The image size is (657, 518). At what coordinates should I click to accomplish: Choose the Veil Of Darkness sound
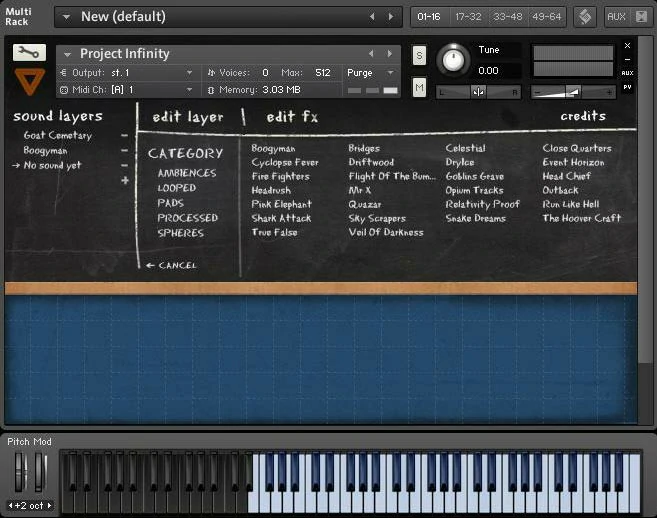tap(386, 232)
